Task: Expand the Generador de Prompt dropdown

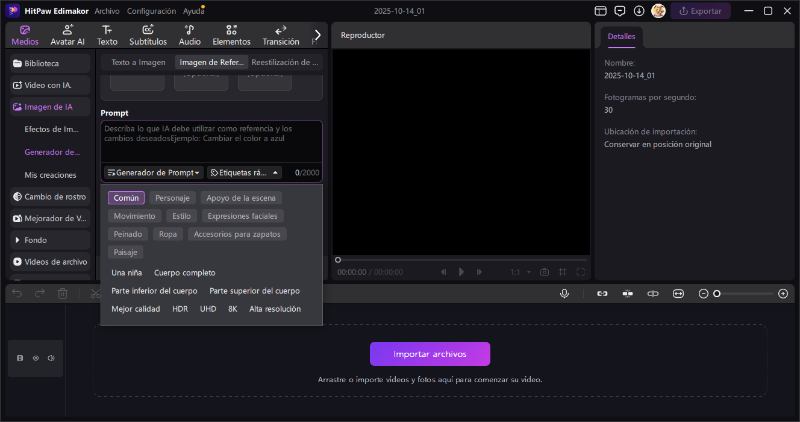Action: tap(154, 172)
